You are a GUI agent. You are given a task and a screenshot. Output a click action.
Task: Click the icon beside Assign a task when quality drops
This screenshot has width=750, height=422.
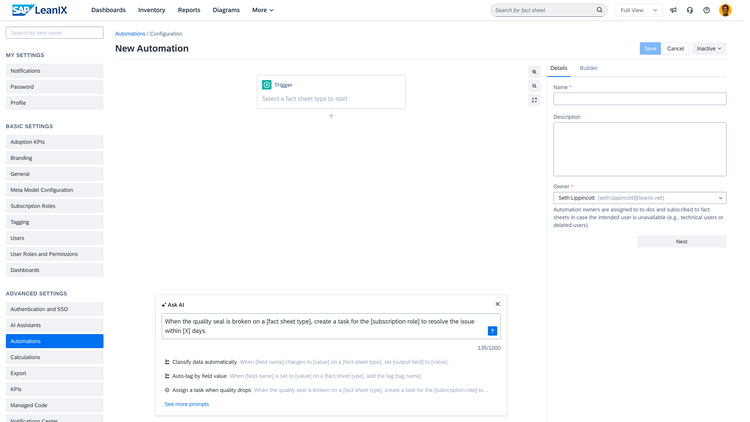point(167,390)
